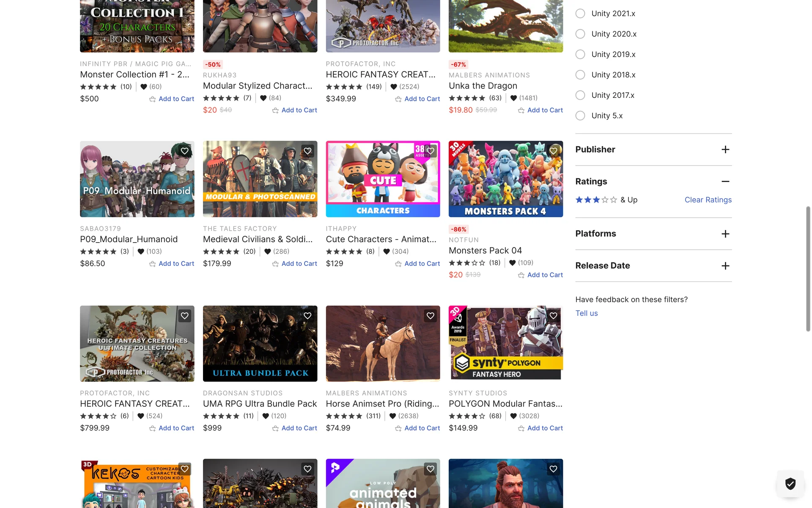Viewport: 812px width, 508px height.
Task: Collapse the Ratings filter section
Action: click(725, 182)
